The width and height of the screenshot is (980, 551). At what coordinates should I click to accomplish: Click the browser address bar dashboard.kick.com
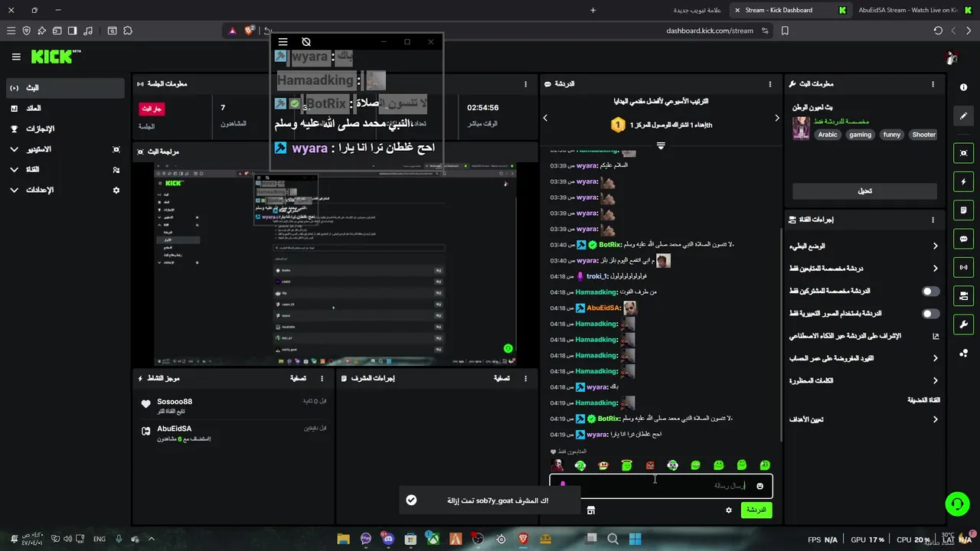[710, 31]
